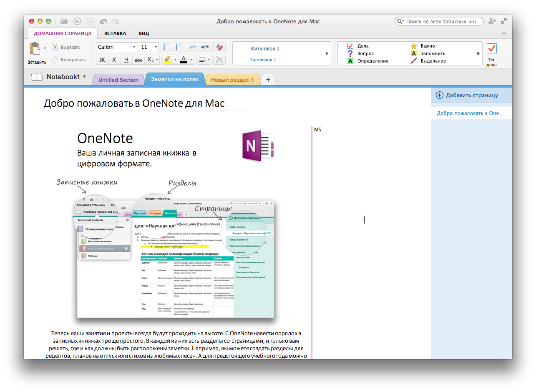Image resolution: width=536 pixels, height=392 pixels.
Task: Select the Добро пожаловать в One… page
Action: 471,113
